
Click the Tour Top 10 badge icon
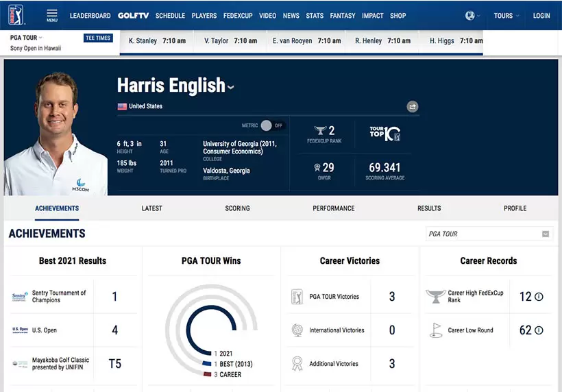coord(384,133)
